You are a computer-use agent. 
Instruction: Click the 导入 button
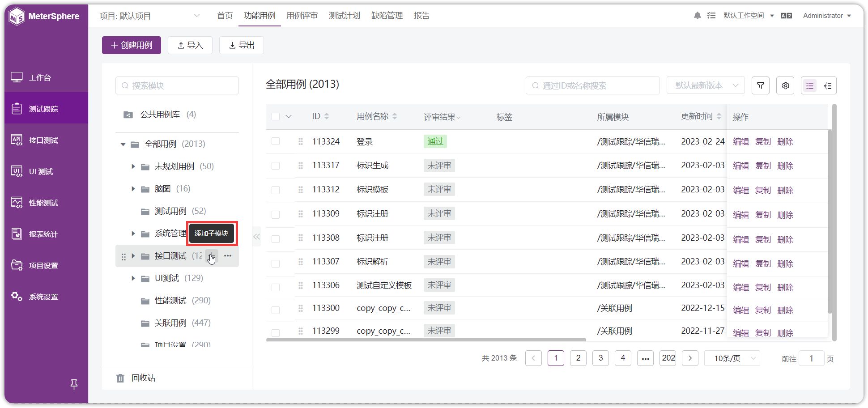(x=190, y=45)
